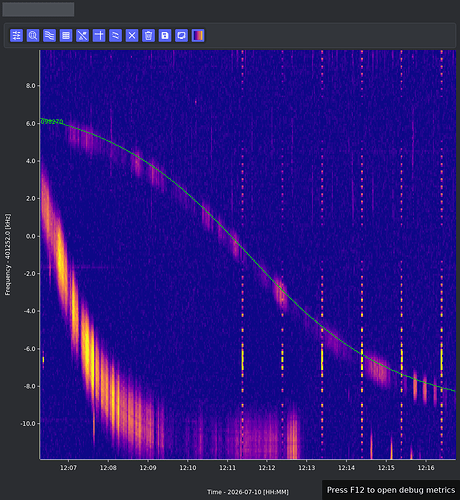Click the Time 2026-07-10 axis title
Image resolution: width=460 pixels, height=500 pixels.
pos(248,492)
